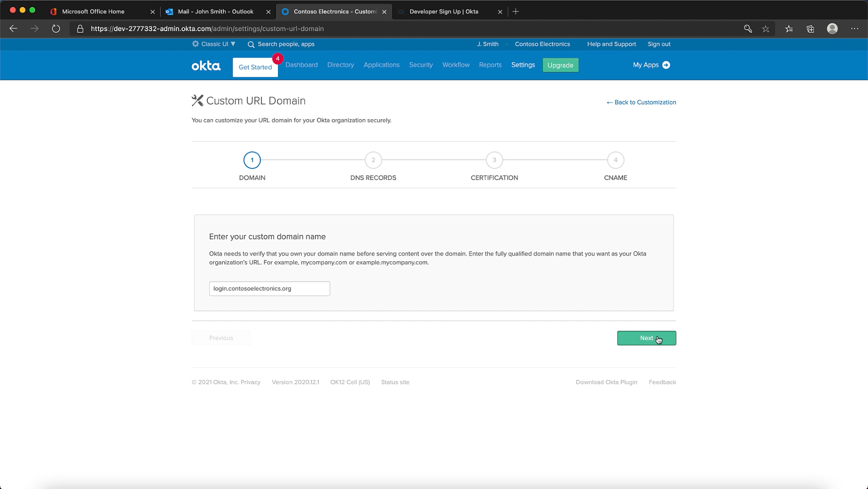868x489 pixels.
Task: Close the Microsoft Office Home tab
Action: pyautogui.click(x=153, y=12)
